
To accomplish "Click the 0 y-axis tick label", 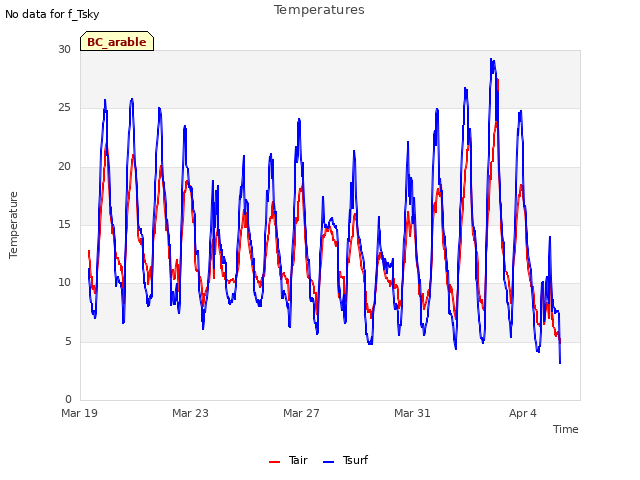I will (68, 399).
